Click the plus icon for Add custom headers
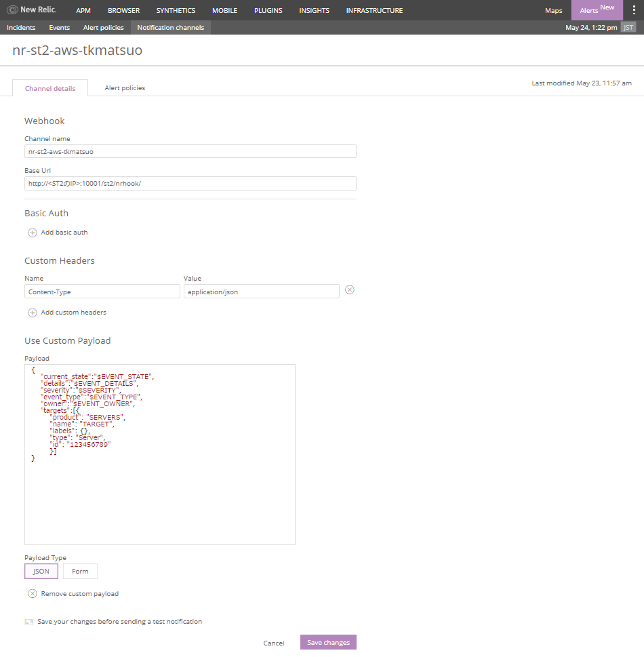Screen dimensions: 644x657 tap(33, 313)
